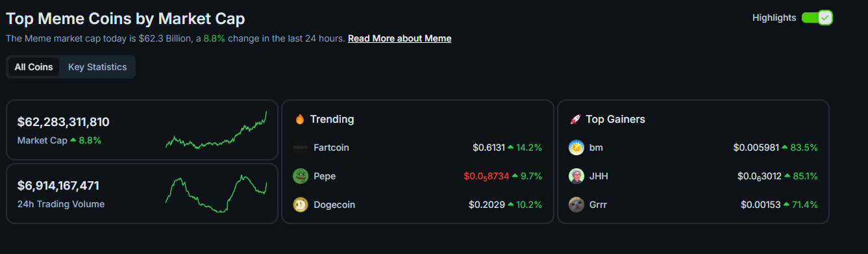
Task: Select the All Coins tab
Action: [34, 67]
